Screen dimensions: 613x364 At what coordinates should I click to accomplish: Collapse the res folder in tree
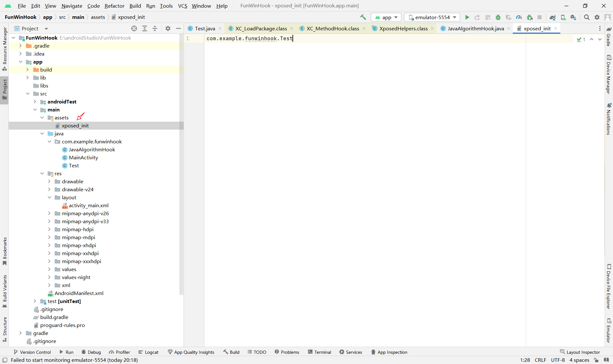point(42,173)
